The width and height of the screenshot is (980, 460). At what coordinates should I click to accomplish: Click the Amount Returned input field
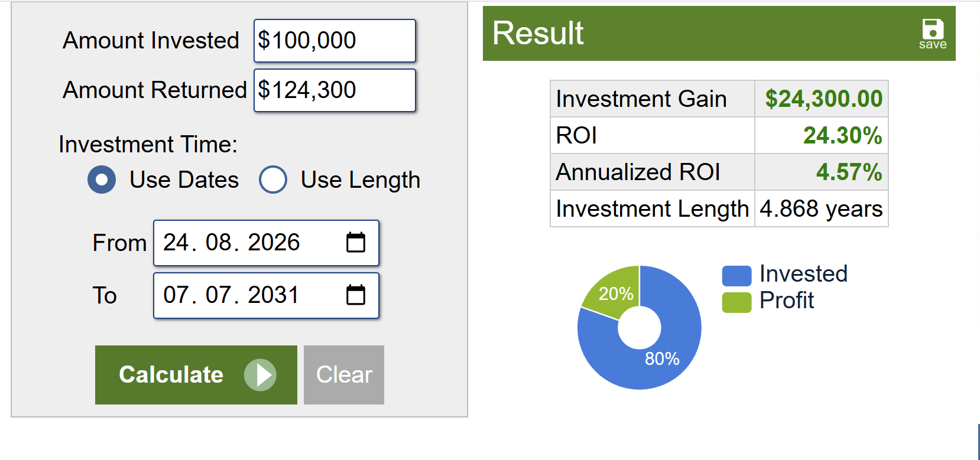point(335,90)
